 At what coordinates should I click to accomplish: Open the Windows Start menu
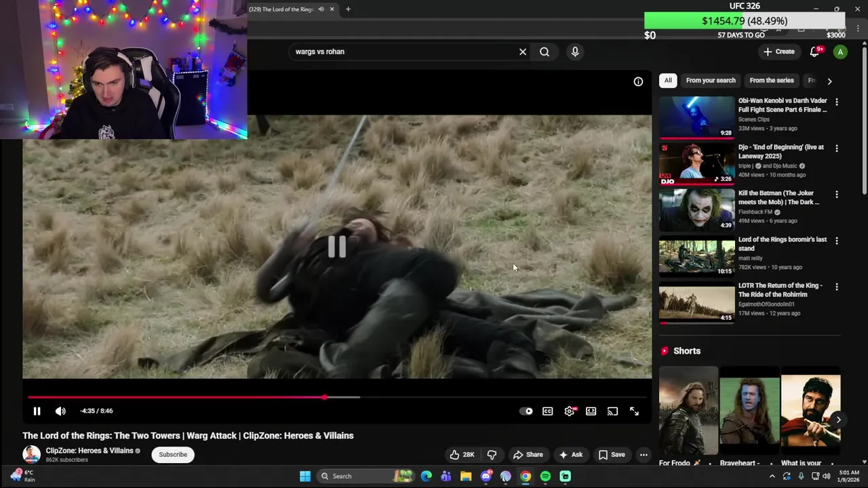click(x=305, y=476)
